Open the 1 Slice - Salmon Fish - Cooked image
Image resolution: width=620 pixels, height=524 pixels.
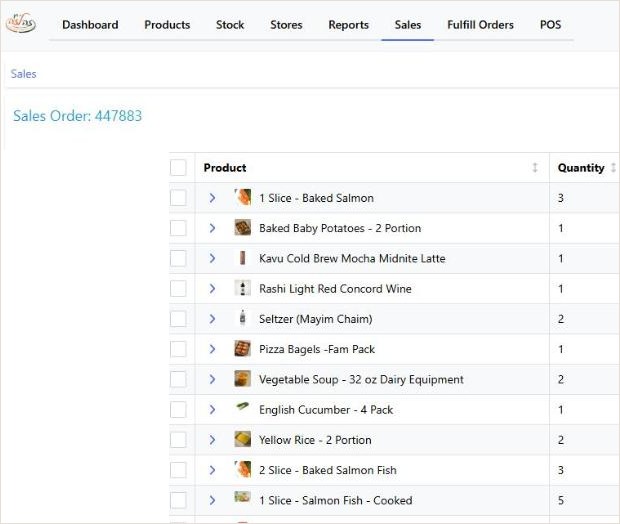click(x=242, y=497)
